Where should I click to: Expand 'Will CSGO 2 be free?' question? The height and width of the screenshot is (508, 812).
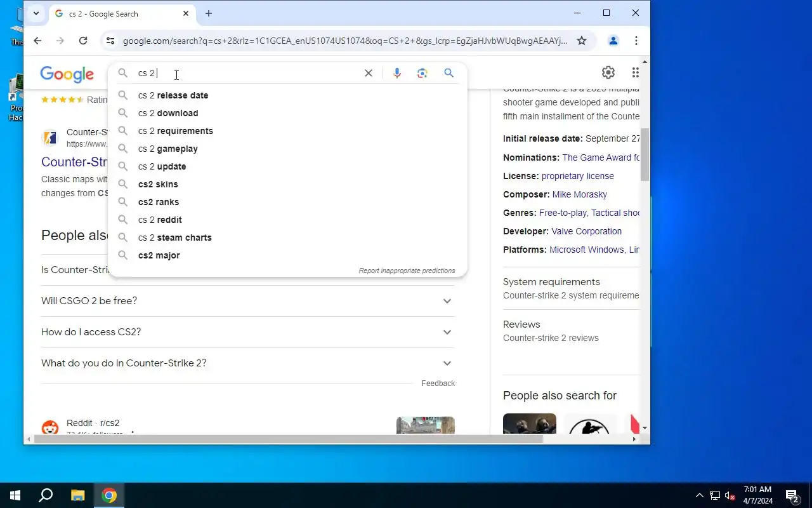(x=248, y=301)
